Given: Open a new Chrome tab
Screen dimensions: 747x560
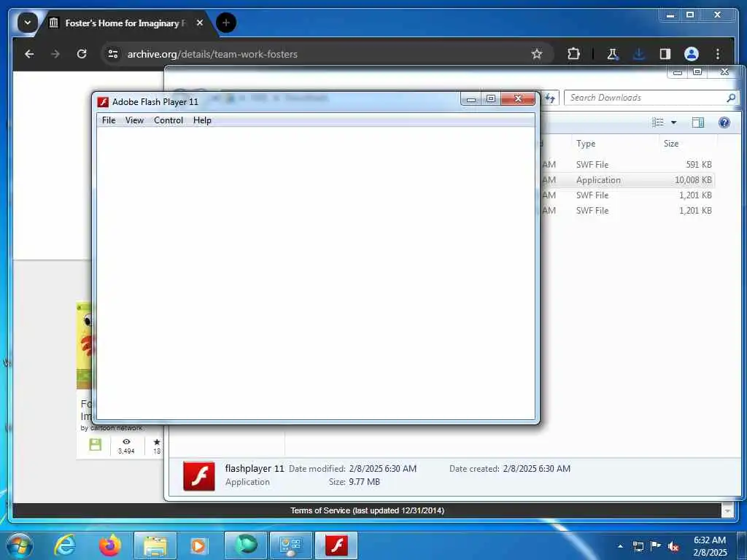Looking at the screenshot, I should pos(226,23).
